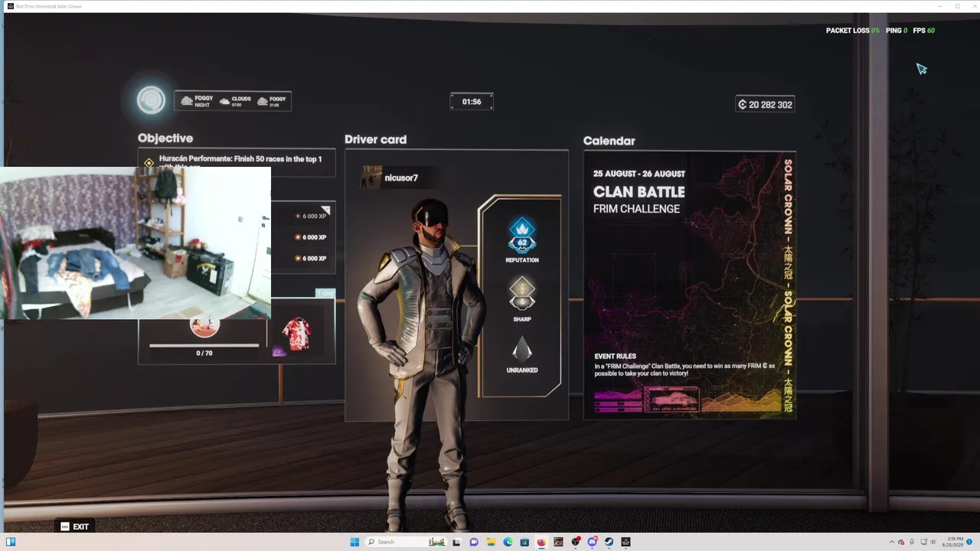Viewport: 980px width, 551px height.
Task: Open Task View on the taskbar
Action: pos(456,542)
